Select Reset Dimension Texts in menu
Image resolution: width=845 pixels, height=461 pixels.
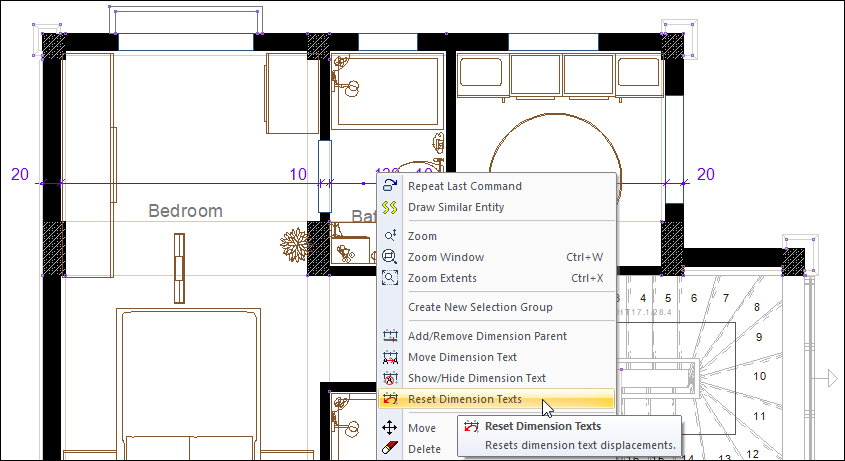pos(465,399)
